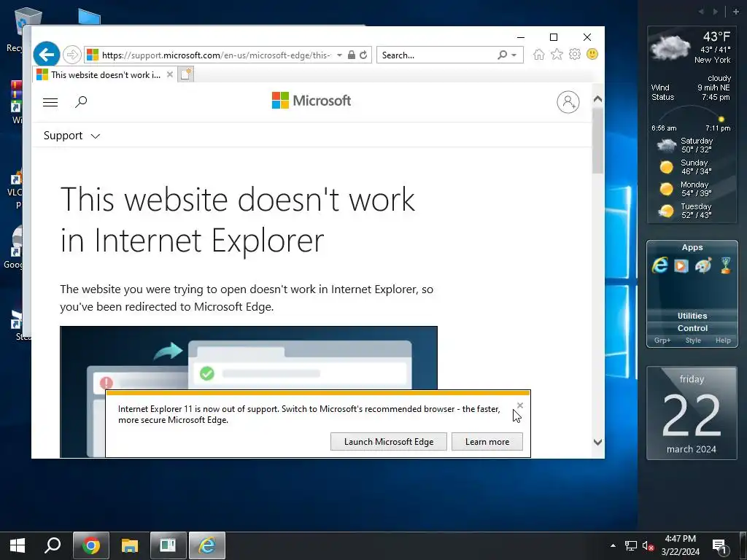Screen dimensions: 747x560
Task: Open a new tab button
Action: 186,74
